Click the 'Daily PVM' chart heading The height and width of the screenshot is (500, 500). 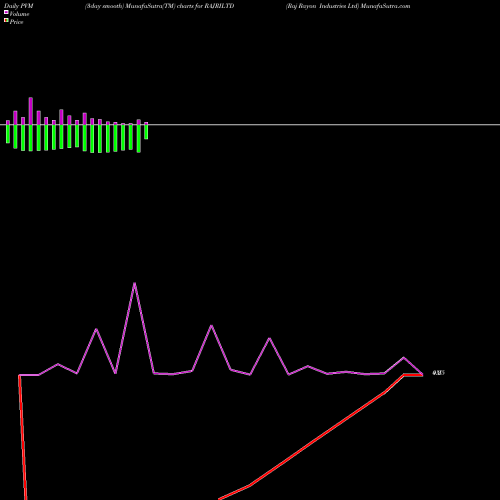19,6
